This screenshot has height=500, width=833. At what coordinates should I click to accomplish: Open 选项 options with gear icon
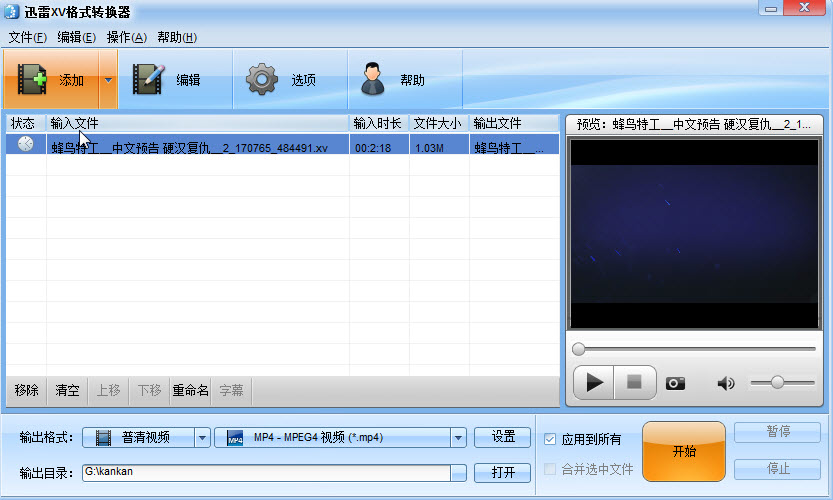[291, 80]
